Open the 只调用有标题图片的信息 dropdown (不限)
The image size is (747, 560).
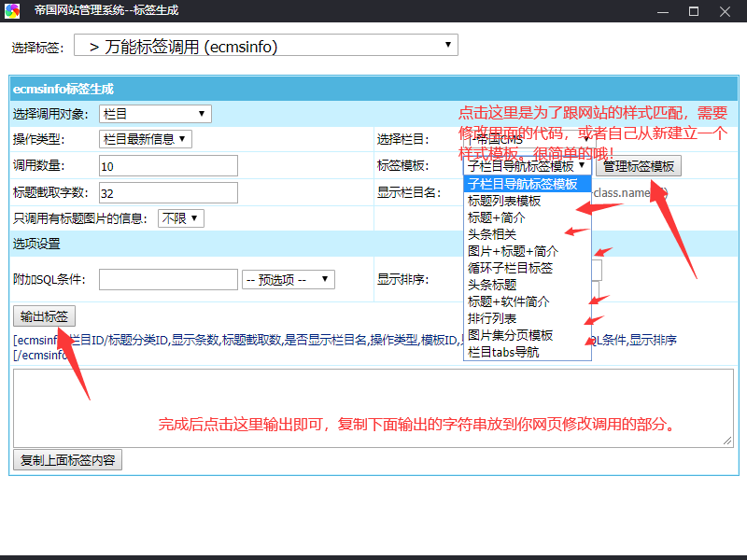click(x=180, y=218)
